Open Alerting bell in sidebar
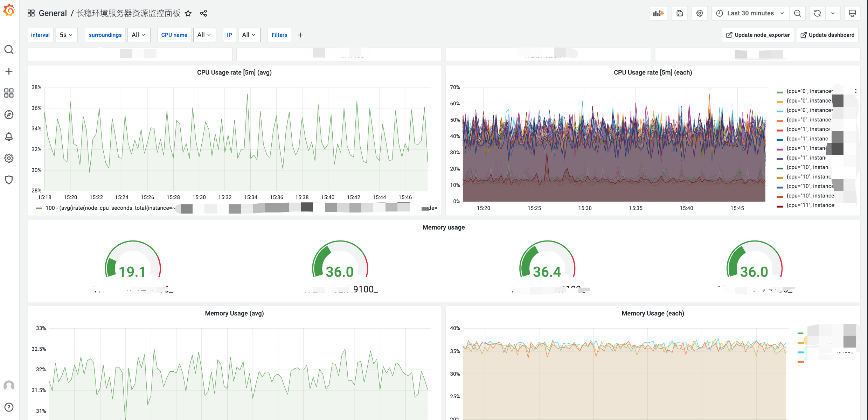Screen dimensions: 868x420 pyautogui.click(x=9, y=136)
